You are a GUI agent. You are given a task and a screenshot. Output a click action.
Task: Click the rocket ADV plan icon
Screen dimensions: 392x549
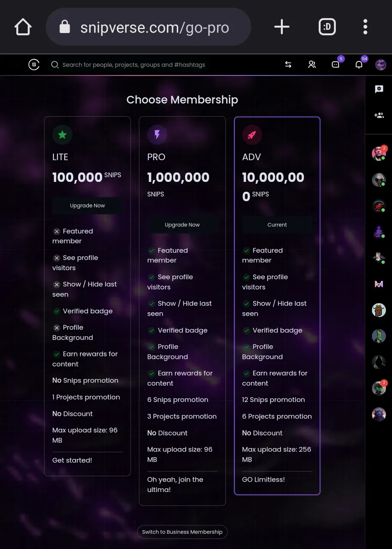coord(252,135)
